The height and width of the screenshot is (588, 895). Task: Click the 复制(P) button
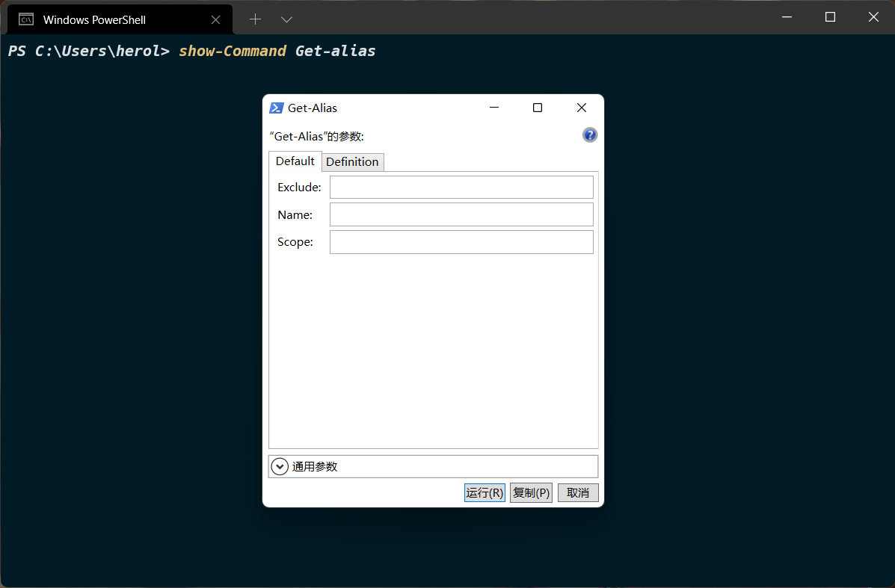pos(531,493)
